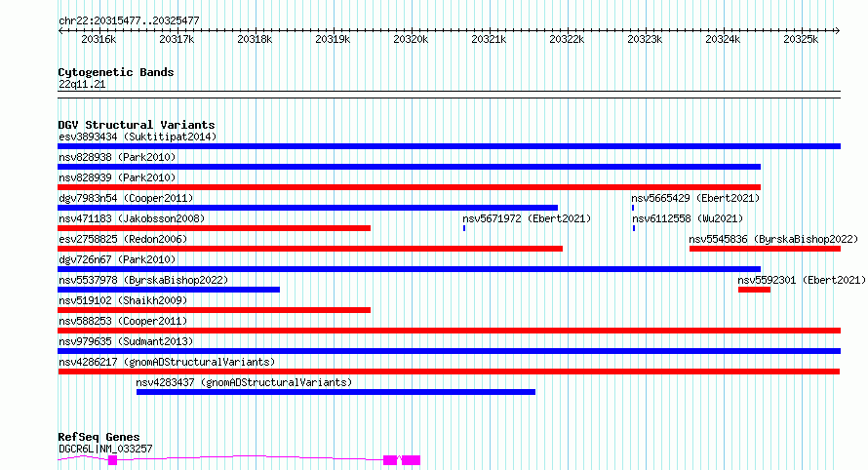Screen dimensions: 868x470
Task: Click the blue bar of dgv7983n54
Action: click(x=308, y=208)
